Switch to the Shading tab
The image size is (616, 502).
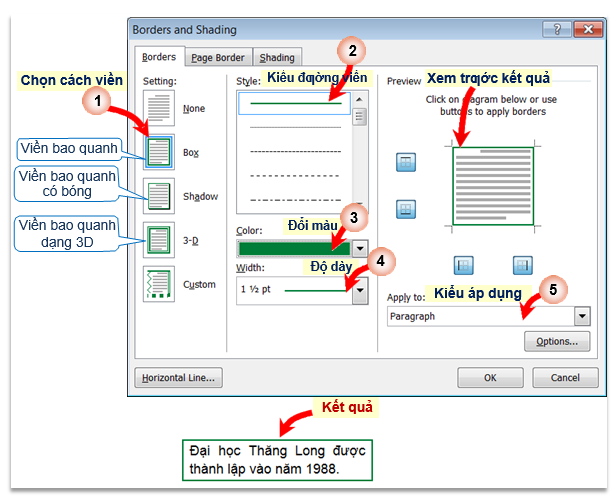[277, 58]
